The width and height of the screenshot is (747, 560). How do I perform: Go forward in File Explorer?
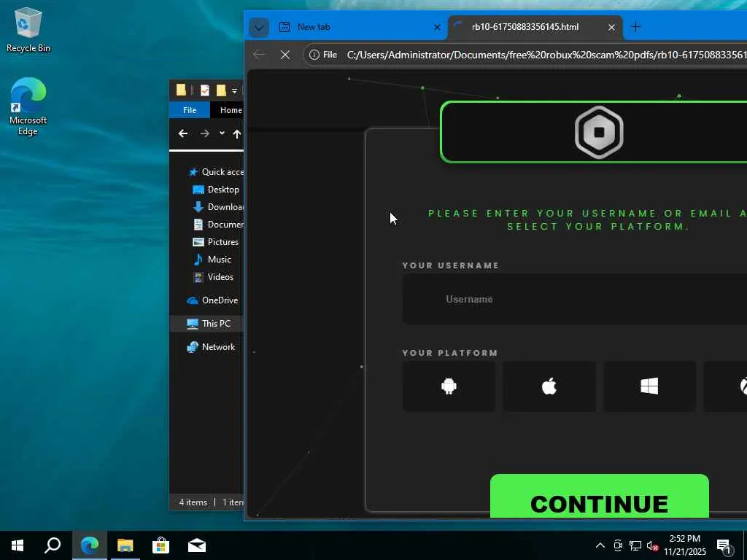[x=204, y=134]
